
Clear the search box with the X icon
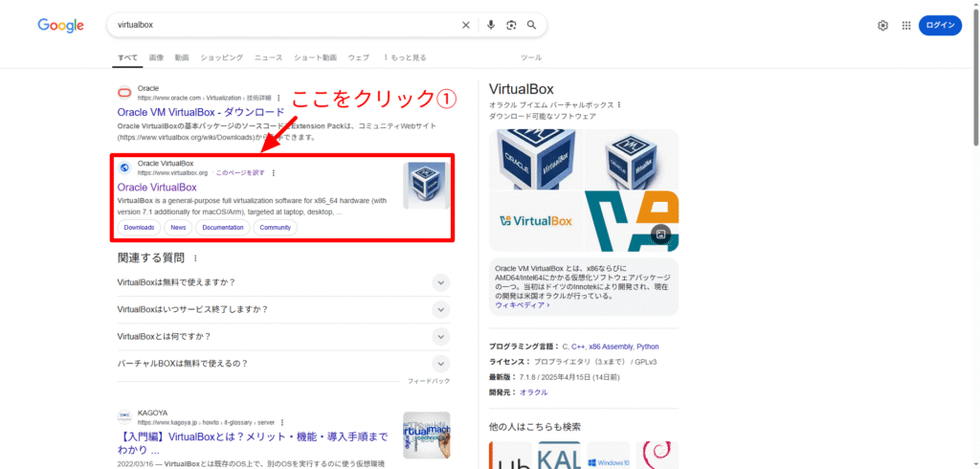466,25
